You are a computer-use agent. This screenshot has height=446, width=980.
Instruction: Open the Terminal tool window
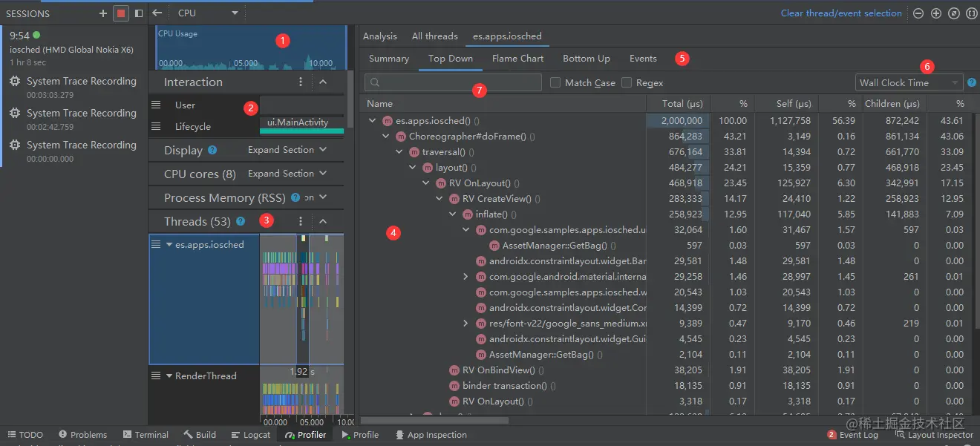pyautogui.click(x=146, y=435)
